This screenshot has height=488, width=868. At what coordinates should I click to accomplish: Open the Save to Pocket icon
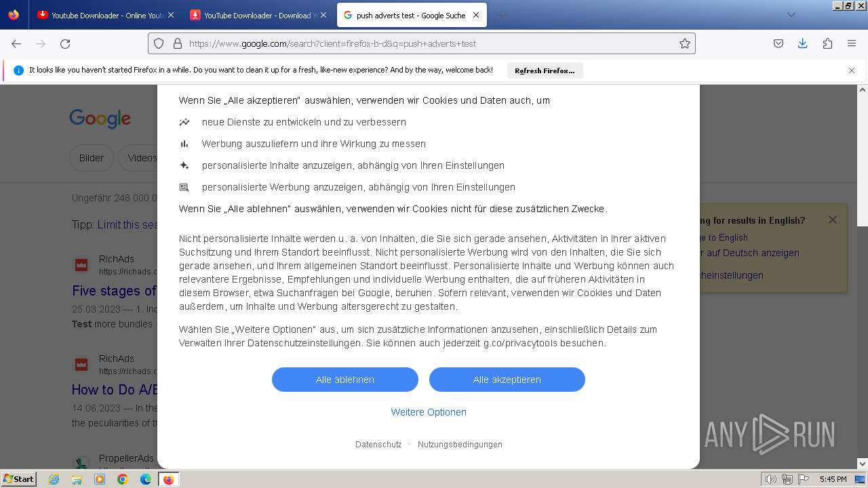tap(778, 43)
